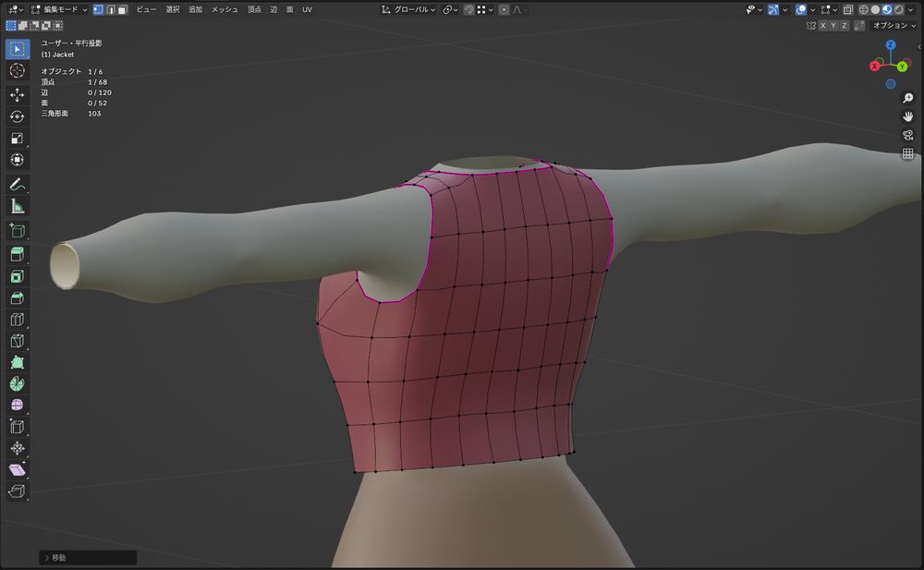Toggle snapping magnet icon
The image size is (924, 570).
click(469, 9)
